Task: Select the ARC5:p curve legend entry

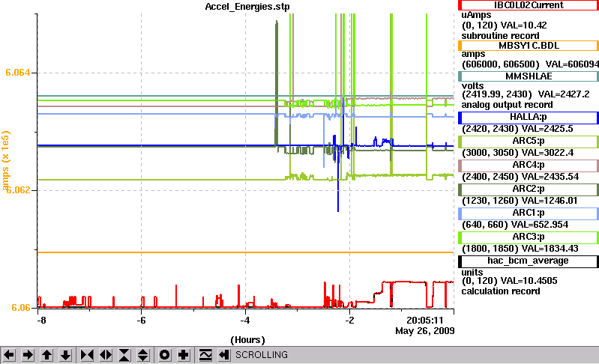Action: [x=529, y=141]
